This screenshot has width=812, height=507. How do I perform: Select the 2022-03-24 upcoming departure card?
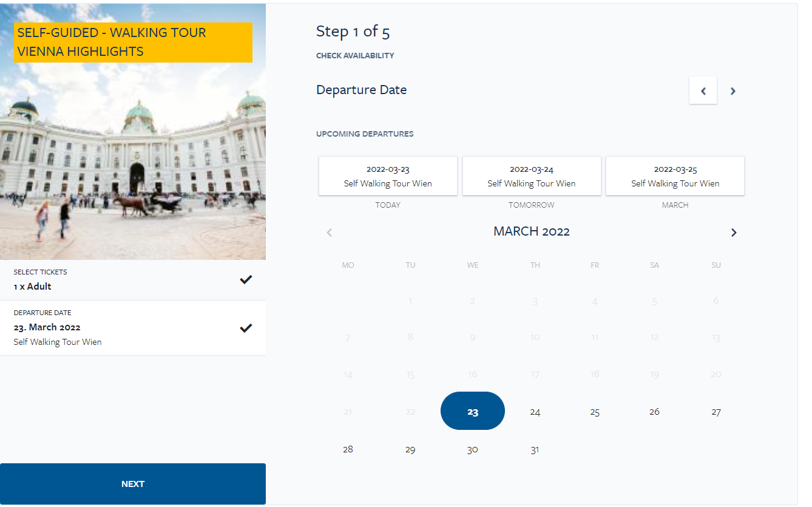[532, 176]
